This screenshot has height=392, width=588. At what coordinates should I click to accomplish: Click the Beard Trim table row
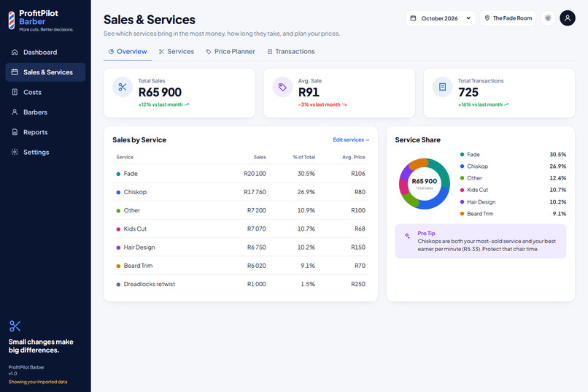pyautogui.click(x=241, y=266)
